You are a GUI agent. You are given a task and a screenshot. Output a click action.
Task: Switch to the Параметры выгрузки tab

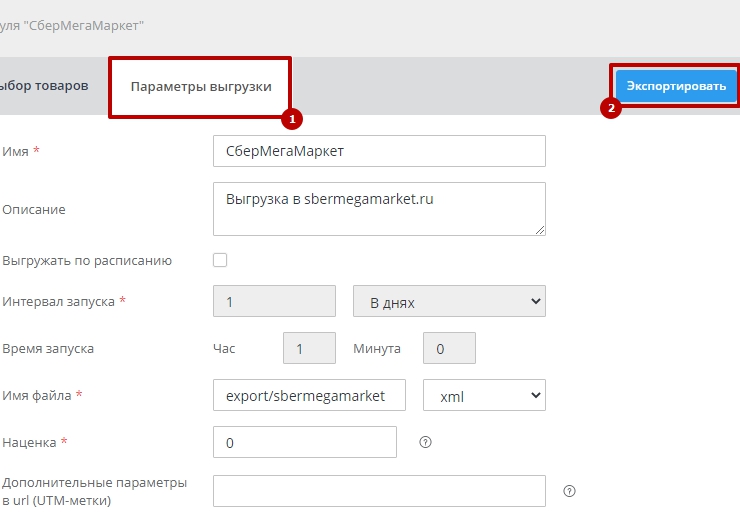coord(201,87)
